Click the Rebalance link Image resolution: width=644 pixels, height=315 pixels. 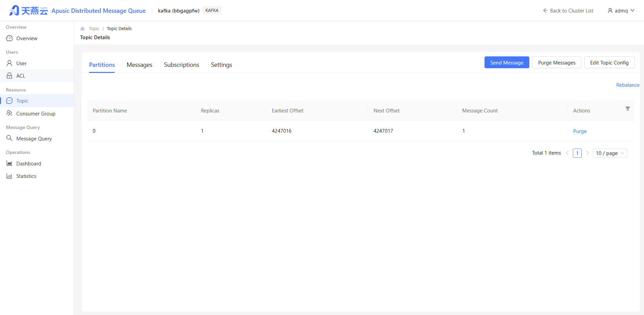[x=628, y=85]
